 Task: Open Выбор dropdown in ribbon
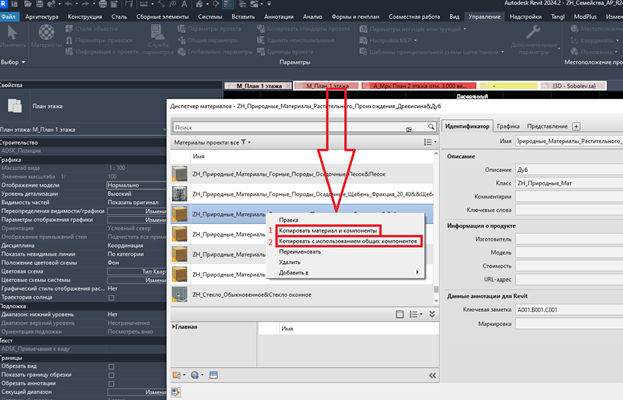13,62
